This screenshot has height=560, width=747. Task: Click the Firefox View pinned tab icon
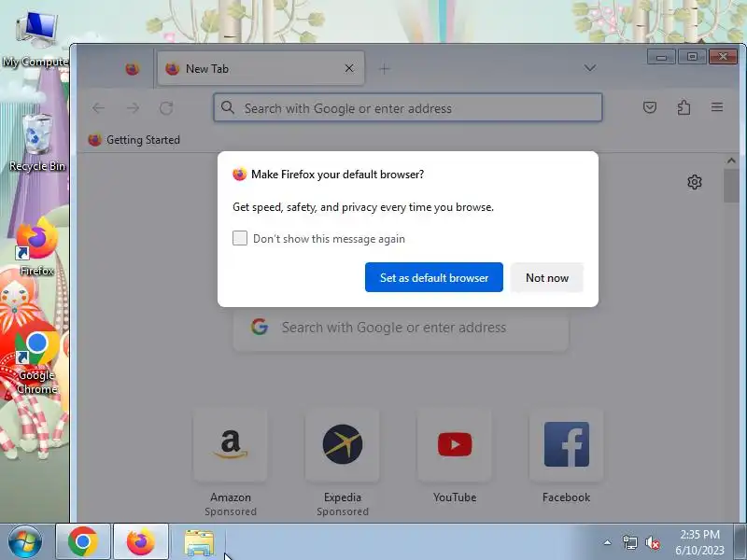pyautogui.click(x=133, y=69)
